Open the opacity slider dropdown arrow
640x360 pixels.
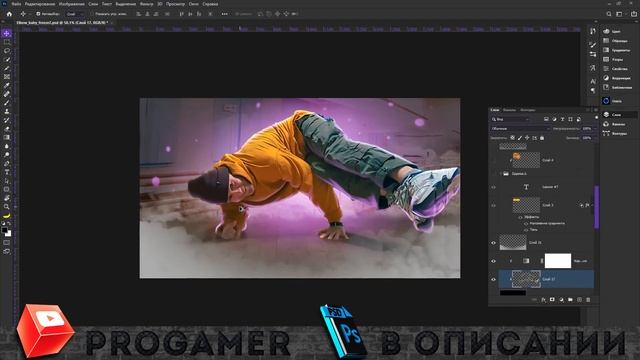pos(594,129)
